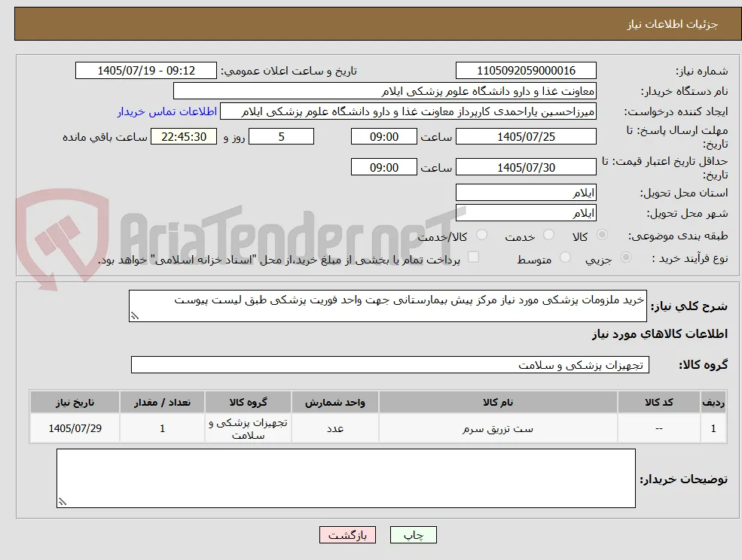Viewport: 742px width, 560px height.
Task: Select the متوسط purchase type radio
Action: click(565, 257)
